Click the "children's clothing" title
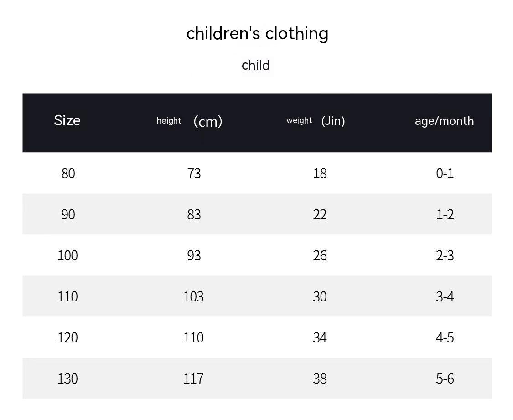Viewport: 513px width, 420px height. [257, 34]
